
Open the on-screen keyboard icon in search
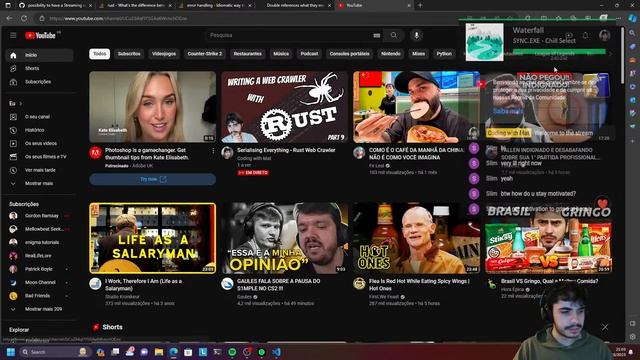click(x=376, y=36)
